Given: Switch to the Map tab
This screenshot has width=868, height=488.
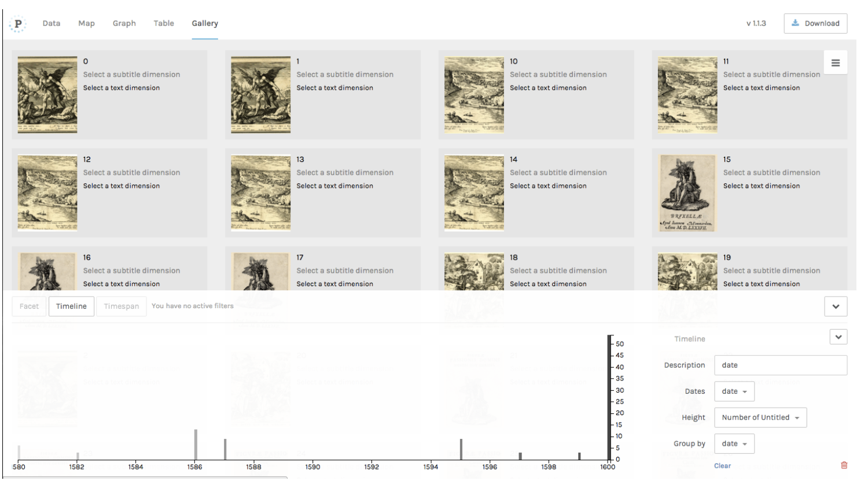Looking at the screenshot, I should pyautogui.click(x=86, y=24).
